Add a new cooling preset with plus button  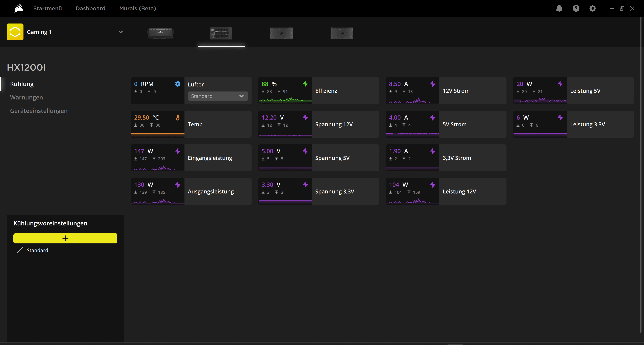(x=65, y=238)
